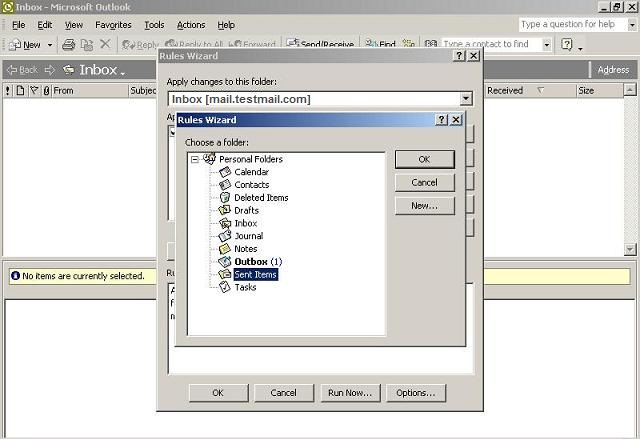The image size is (640, 439).
Task: Open rules Options... button
Action: tap(416, 393)
